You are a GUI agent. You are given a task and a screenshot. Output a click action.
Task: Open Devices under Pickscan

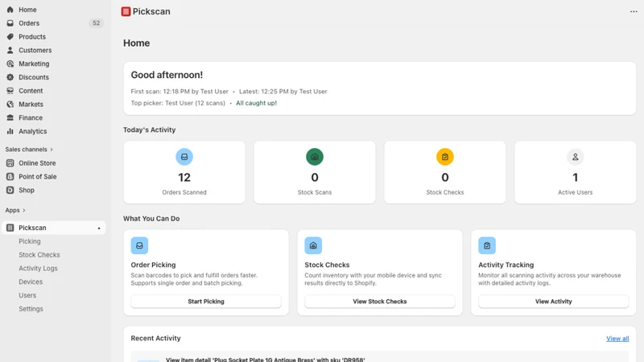point(31,282)
